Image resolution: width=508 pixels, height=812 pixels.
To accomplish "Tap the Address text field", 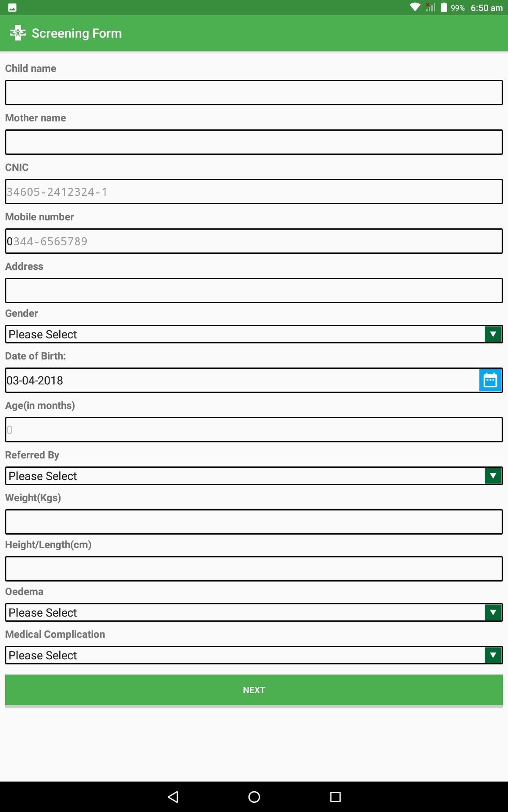I will click(254, 291).
